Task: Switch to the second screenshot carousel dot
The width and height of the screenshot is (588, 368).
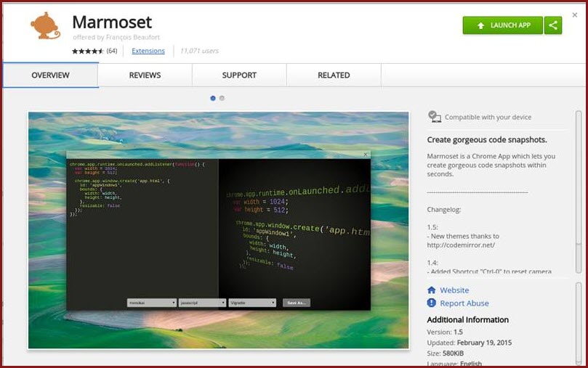Action: click(x=222, y=98)
